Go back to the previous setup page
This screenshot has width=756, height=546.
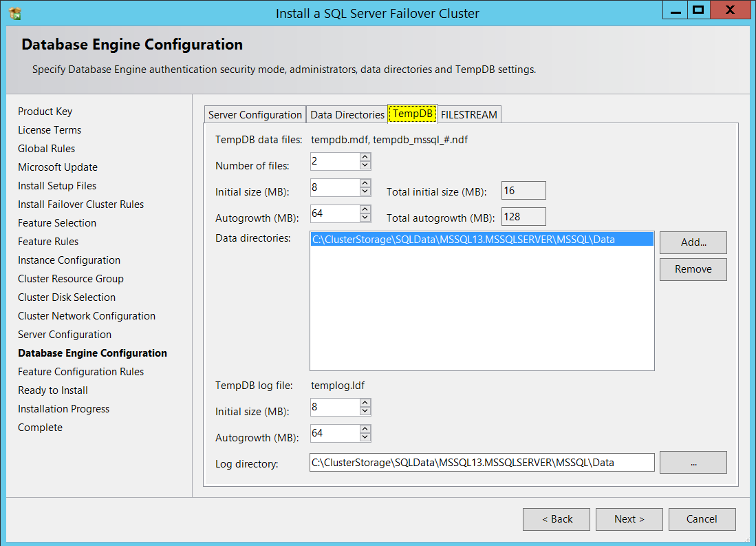point(557,519)
